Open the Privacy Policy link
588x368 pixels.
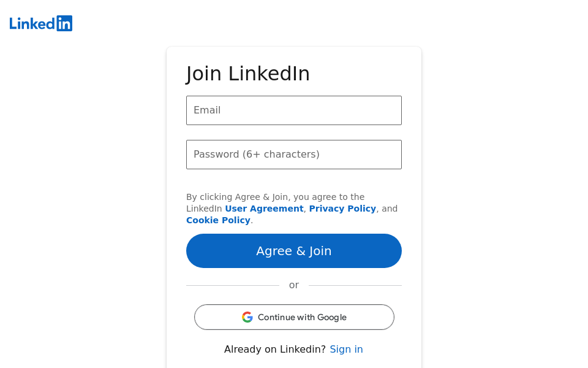point(342,209)
